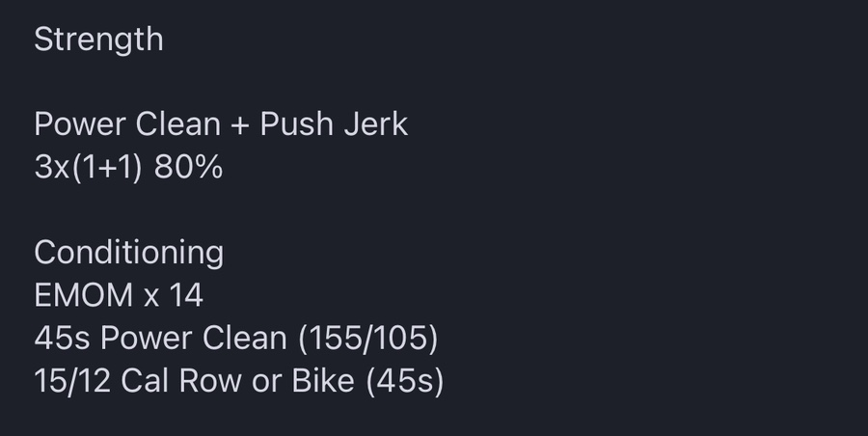
Task: Click the plus sign between Clean and Push
Action: click(240, 124)
